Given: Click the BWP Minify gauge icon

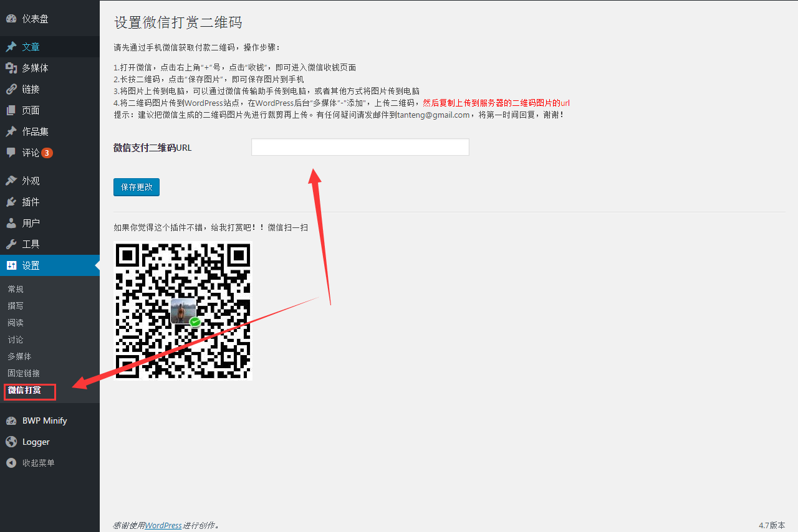Looking at the screenshot, I should 11,420.
